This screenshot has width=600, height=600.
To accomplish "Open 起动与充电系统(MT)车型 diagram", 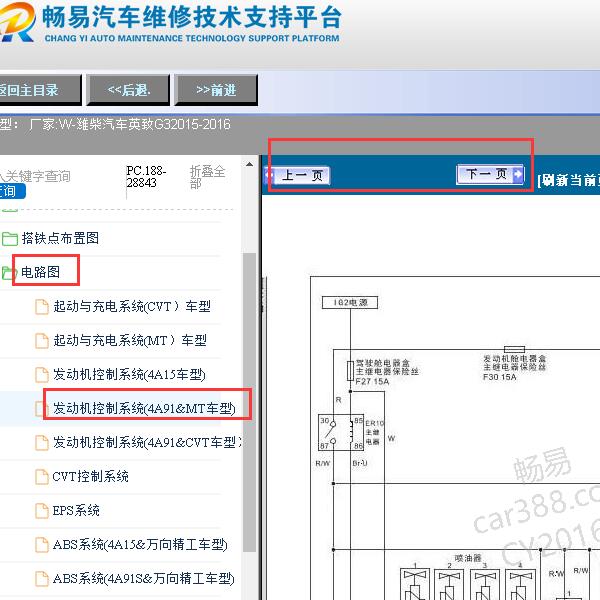I will click(130, 340).
